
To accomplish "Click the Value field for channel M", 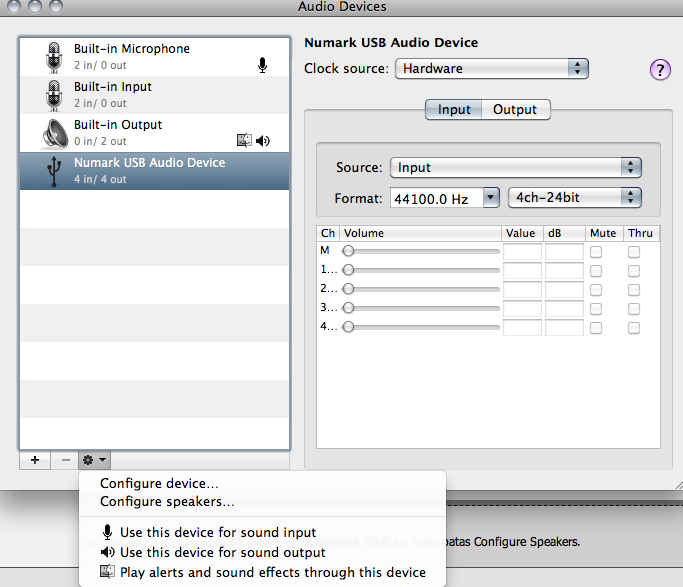I will point(522,252).
